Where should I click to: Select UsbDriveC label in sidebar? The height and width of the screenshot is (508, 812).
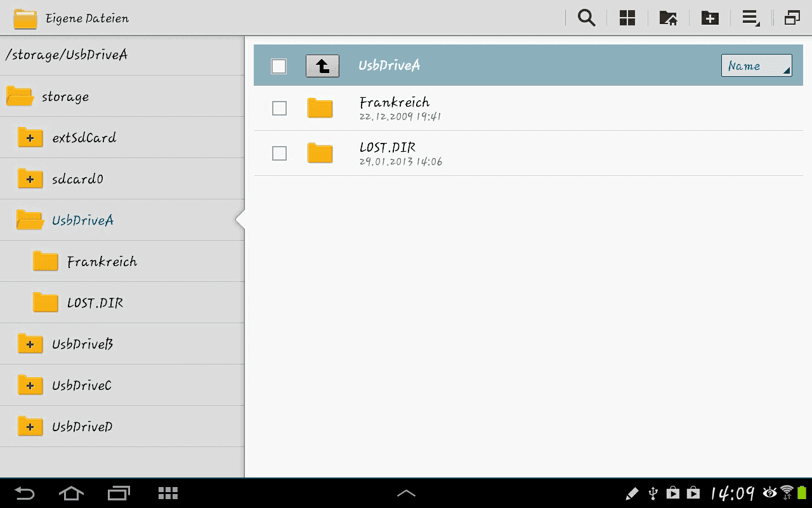(x=82, y=385)
